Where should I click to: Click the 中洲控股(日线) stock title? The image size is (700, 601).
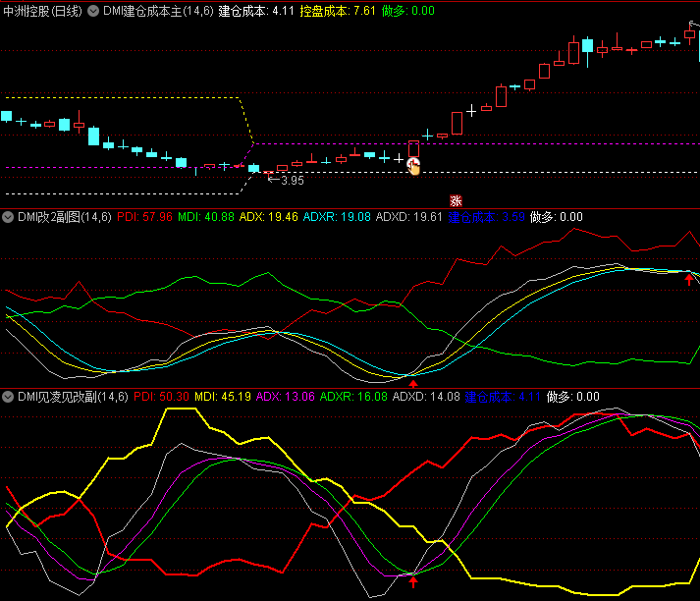click(x=43, y=11)
